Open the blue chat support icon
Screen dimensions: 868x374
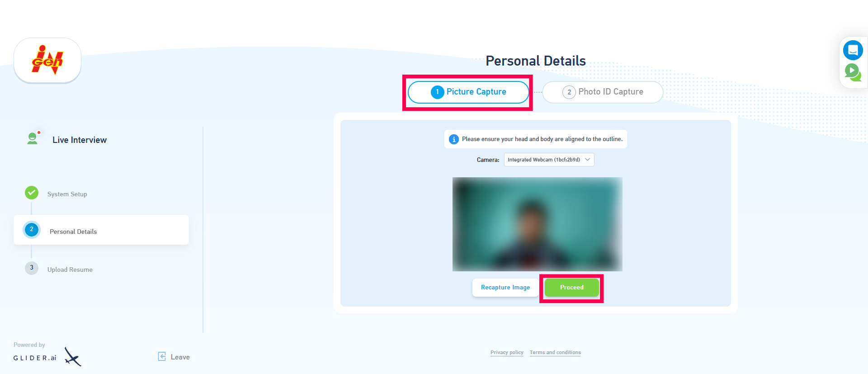coord(853,50)
